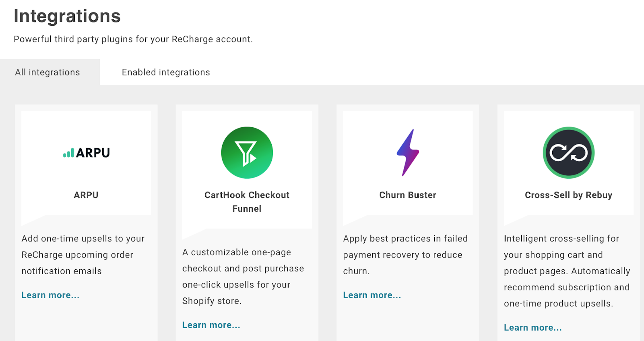Viewport: 644px width, 341px height.
Task: Open Learn more link under CartHook
Action: click(211, 325)
